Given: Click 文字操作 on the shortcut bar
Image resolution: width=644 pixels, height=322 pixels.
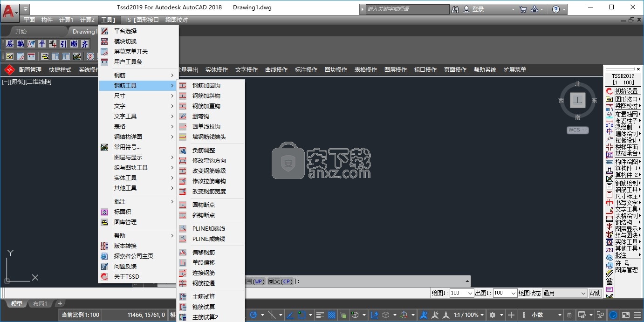Looking at the screenshot, I should click(x=247, y=70).
